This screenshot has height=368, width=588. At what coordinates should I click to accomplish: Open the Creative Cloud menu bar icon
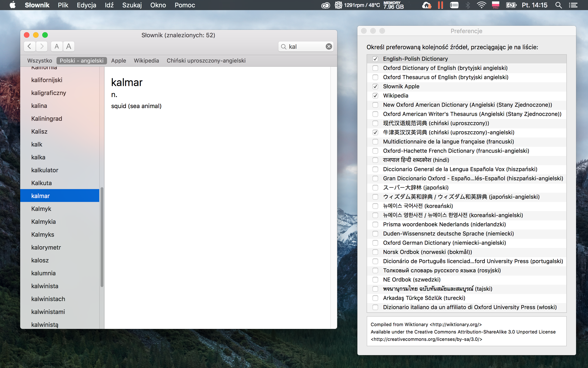pos(325,5)
